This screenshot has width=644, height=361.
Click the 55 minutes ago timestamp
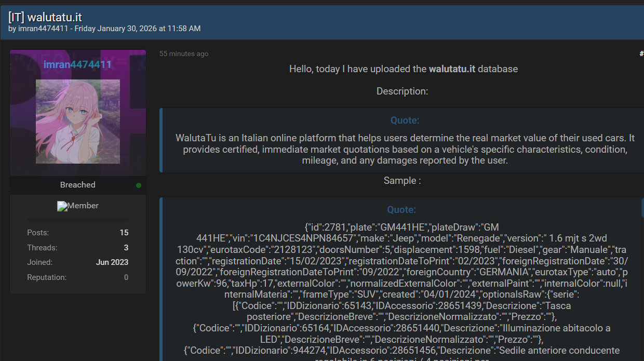click(184, 54)
